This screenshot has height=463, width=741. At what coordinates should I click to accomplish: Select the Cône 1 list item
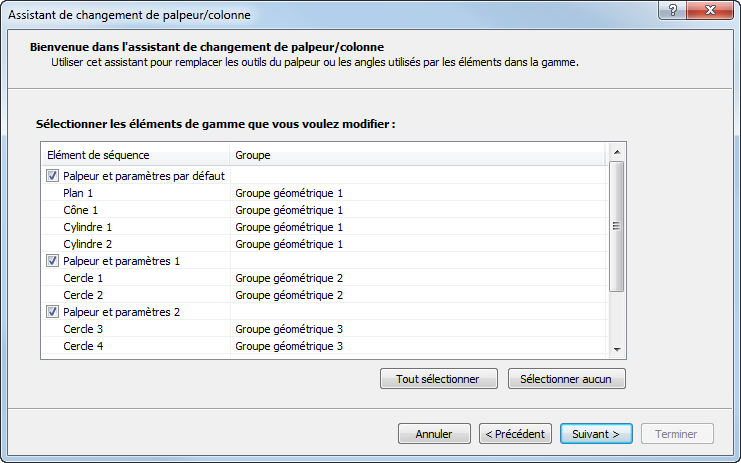(x=80, y=210)
